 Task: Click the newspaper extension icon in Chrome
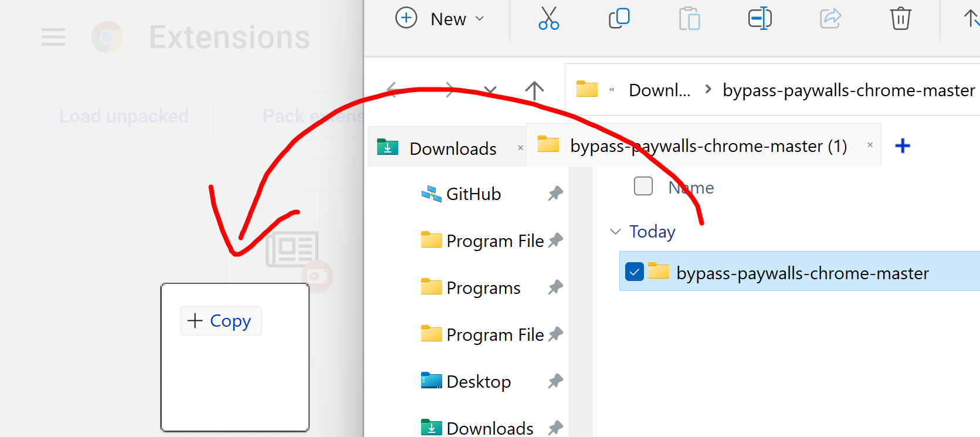tap(292, 249)
